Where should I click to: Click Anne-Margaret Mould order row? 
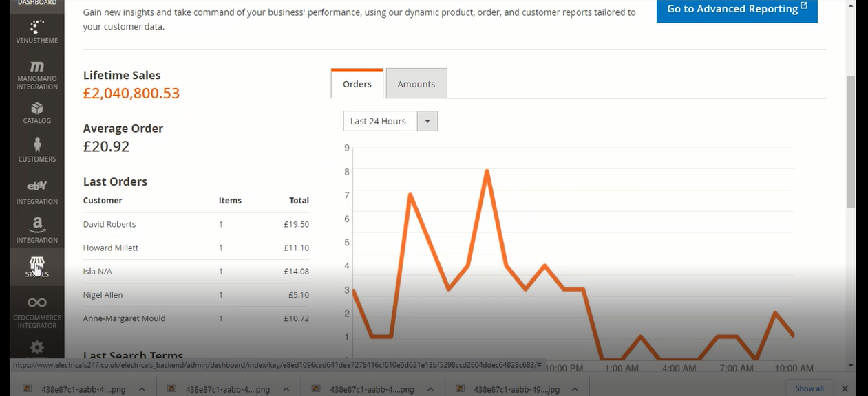(x=196, y=318)
